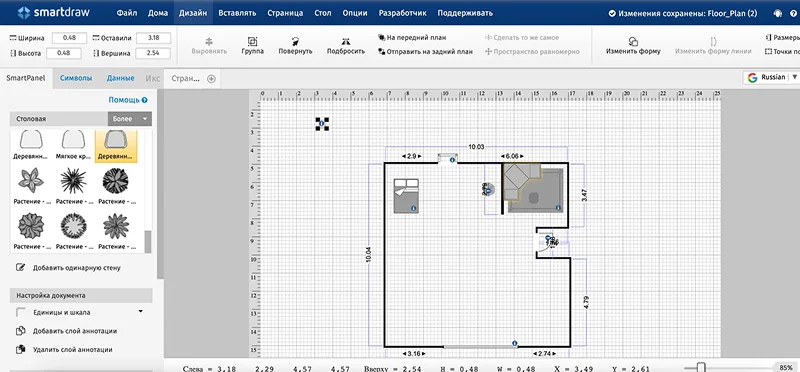This screenshot has width=800, height=372.
Task: Click info marker on the top window
Action: (x=452, y=160)
